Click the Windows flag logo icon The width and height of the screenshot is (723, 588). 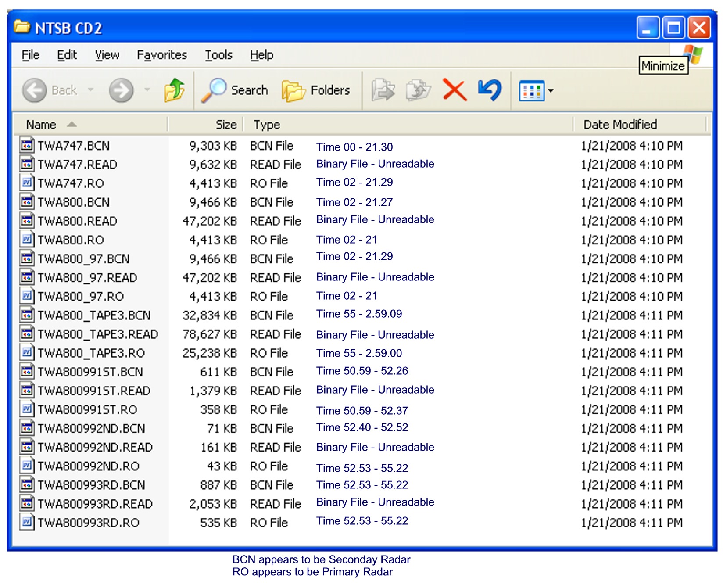pos(694,54)
